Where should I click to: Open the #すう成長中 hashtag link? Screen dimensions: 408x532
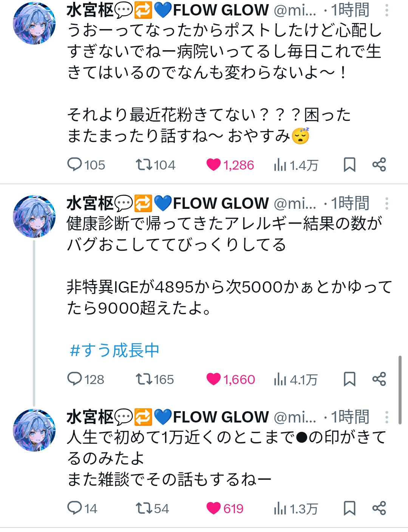pos(114,350)
